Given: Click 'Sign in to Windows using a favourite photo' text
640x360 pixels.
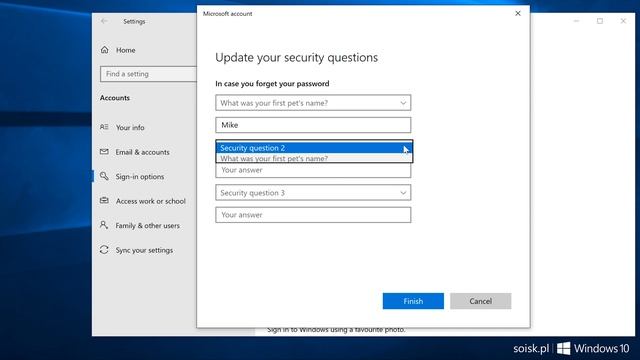Looking at the screenshot, I should click(x=336, y=330).
